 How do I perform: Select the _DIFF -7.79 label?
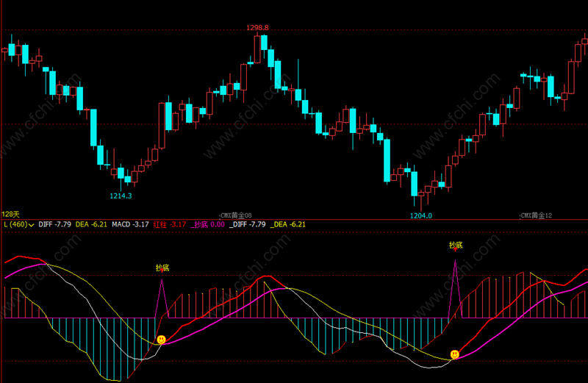point(247,224)
